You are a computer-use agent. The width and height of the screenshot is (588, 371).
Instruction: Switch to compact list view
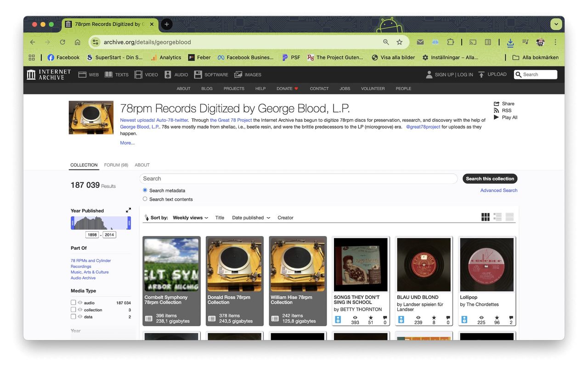click(x=509, y=217)
